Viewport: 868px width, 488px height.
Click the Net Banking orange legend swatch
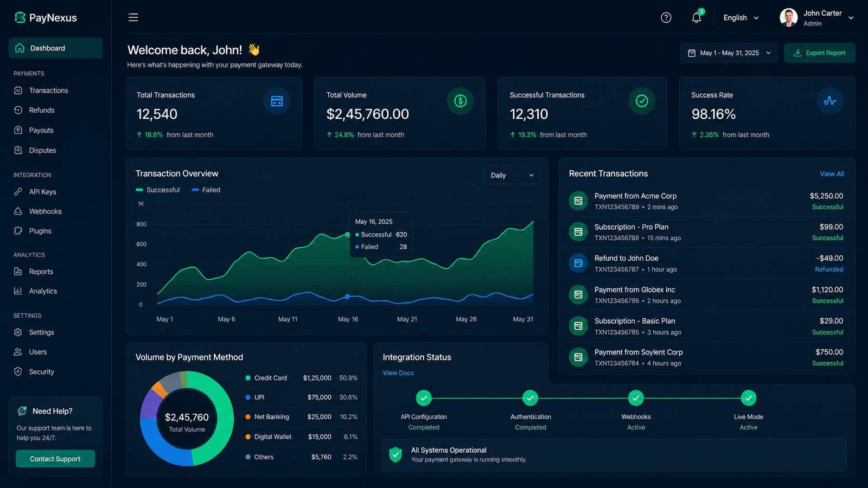click(x=248, y=417)
